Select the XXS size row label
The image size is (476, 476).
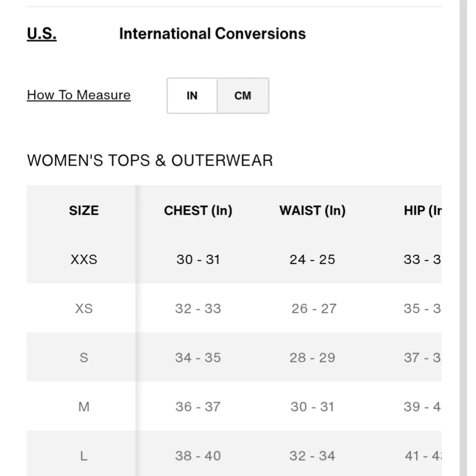84,259
